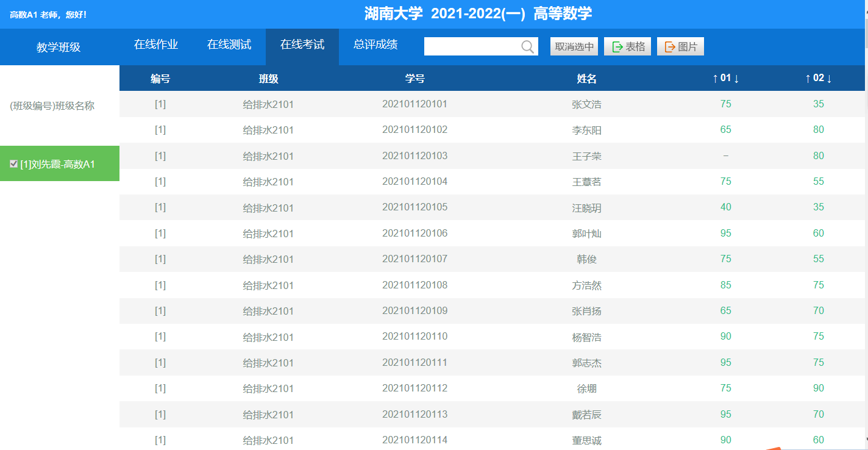Click student ID 202101120103

coord(415,155)
